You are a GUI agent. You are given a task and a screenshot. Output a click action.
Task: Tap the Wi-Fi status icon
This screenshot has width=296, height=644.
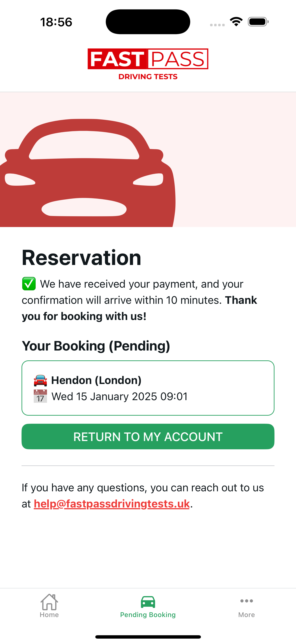click(236, 22)
